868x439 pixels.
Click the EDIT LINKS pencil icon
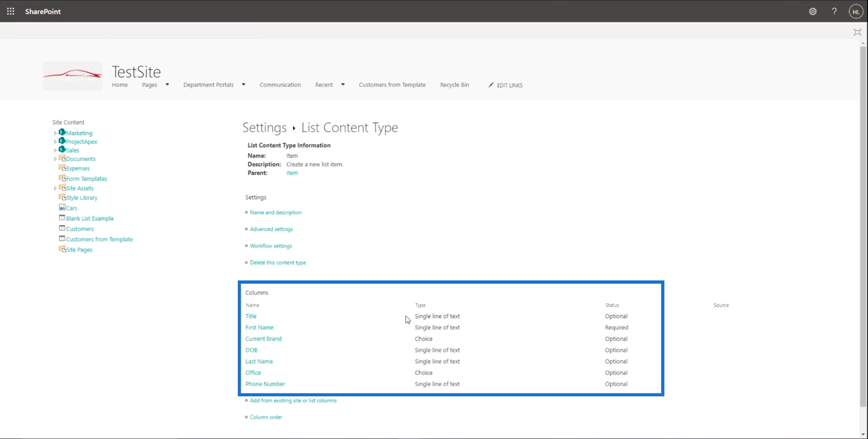click(491, 85)
